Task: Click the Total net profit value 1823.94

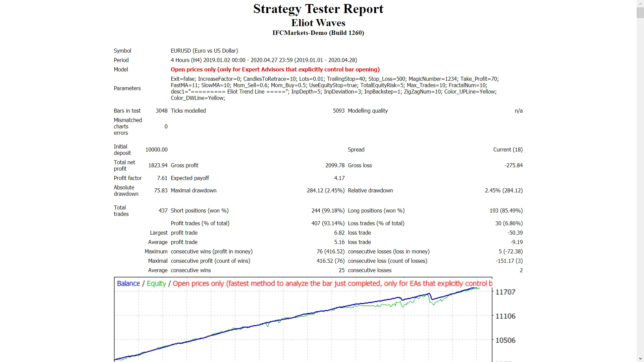Action: click(158, 165)
